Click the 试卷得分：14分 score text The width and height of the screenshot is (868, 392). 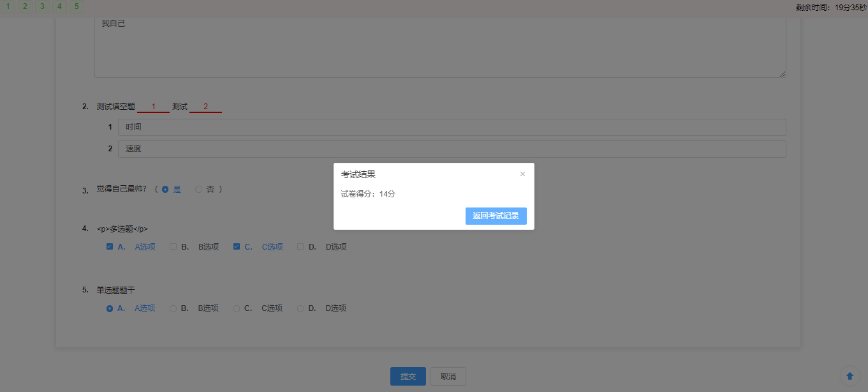[x=368, y=194]
